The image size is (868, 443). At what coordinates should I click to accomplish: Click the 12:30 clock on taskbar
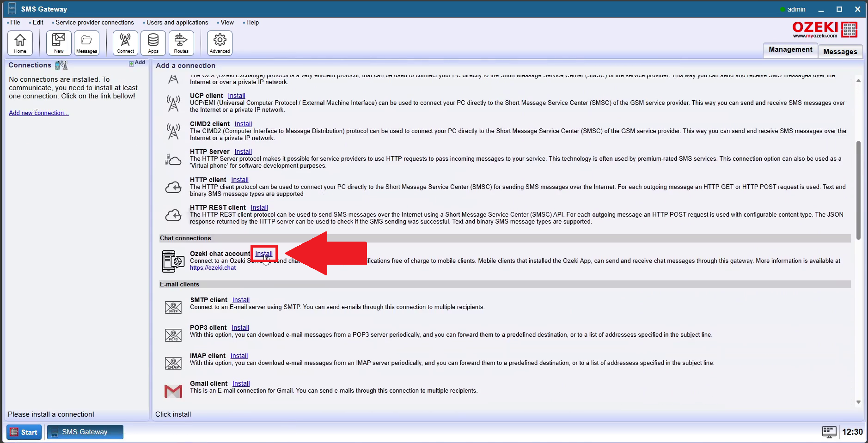(x=852, y=432)
